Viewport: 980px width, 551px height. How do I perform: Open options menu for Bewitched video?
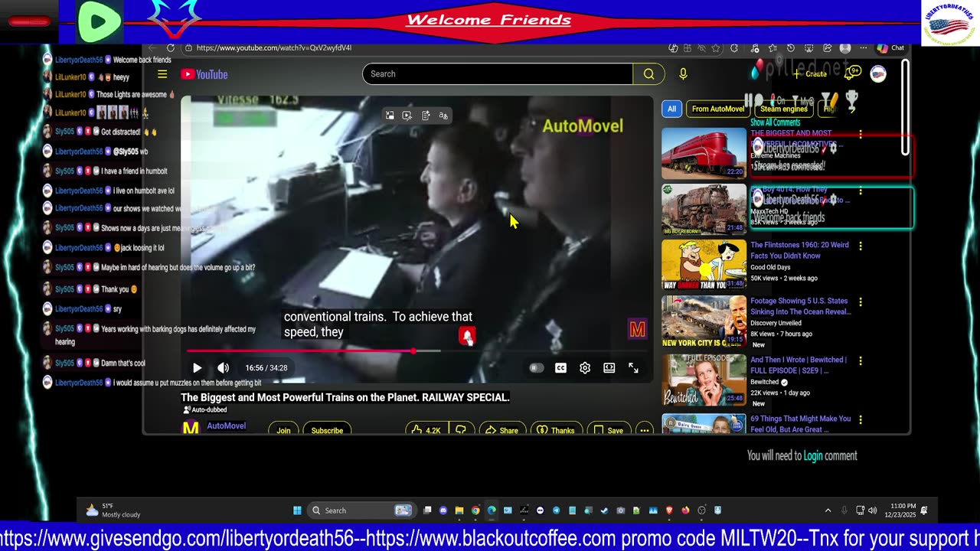click(861, 361)
